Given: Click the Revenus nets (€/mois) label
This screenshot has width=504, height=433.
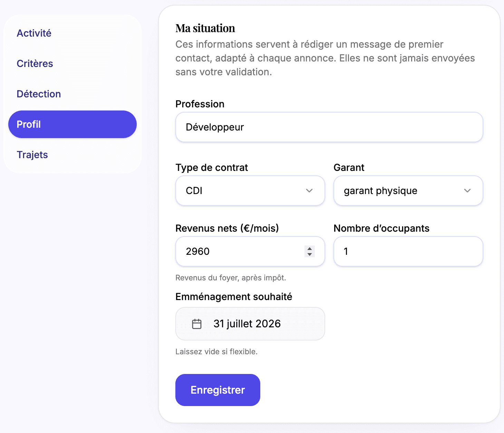Looking at the screenshot, I should click(x=227, y=228).
